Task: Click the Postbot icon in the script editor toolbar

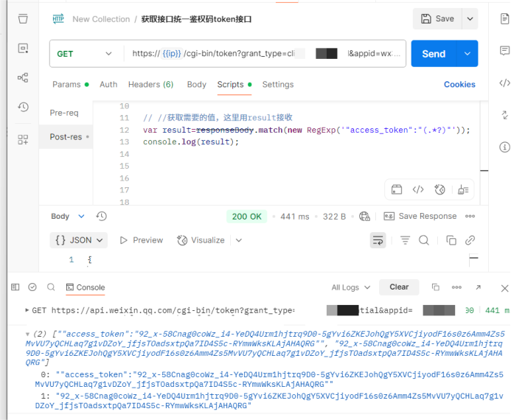Action: (439, 189)
